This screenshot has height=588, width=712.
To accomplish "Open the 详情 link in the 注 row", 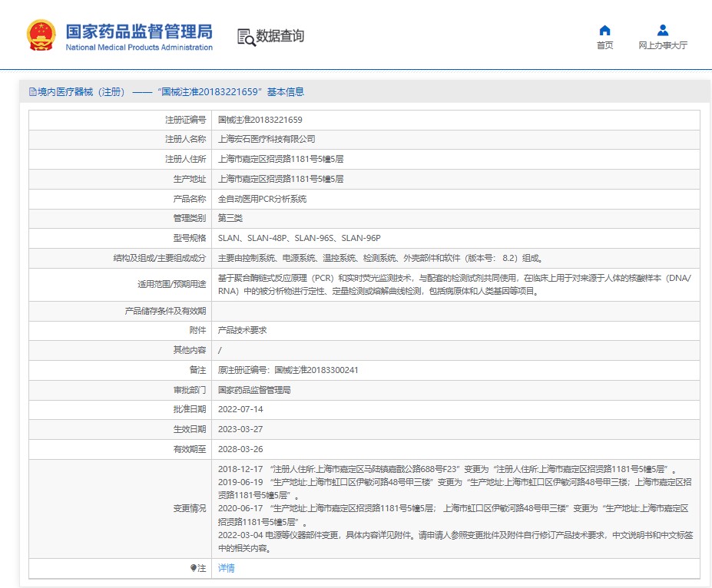I will tap(226, 568).
